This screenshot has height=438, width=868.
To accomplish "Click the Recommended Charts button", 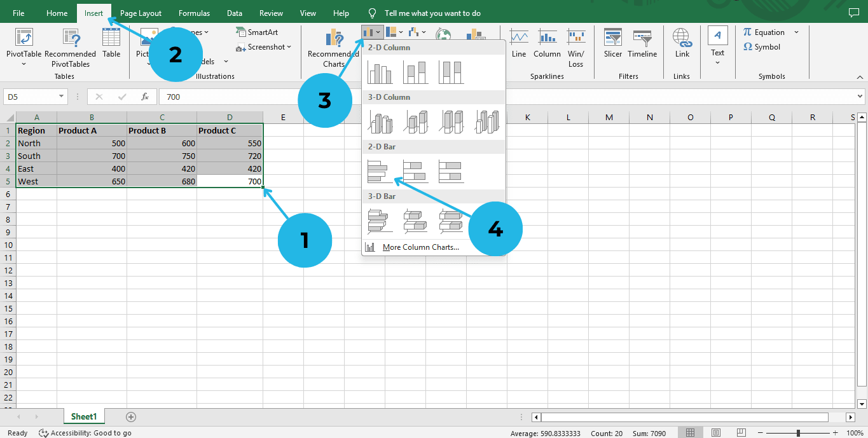I will (333, 47).
